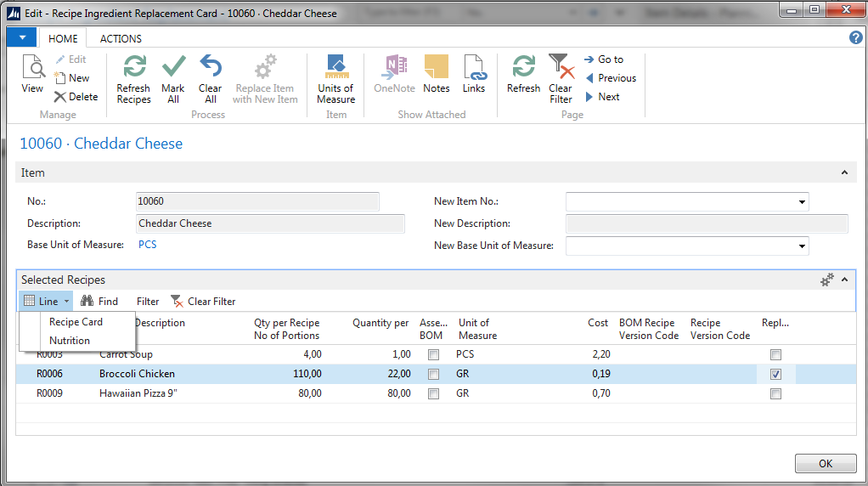Toggle Assembly BOM checkbox for Hawaiian Pizza
Image resolution: width=868 pixels, height=486 pixels.
pos(434,393)
